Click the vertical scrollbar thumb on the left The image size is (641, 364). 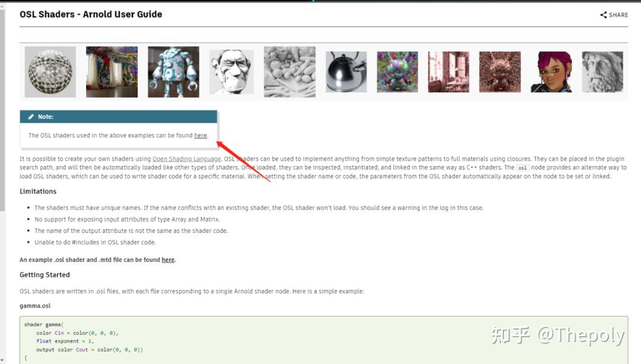[x=2, y=110]
